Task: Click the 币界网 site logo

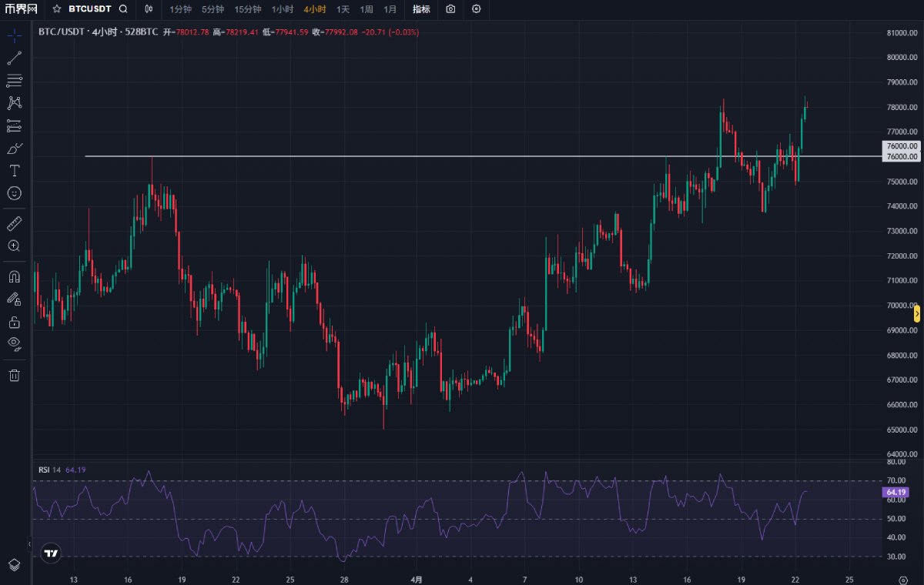Action: pos(21,9)
